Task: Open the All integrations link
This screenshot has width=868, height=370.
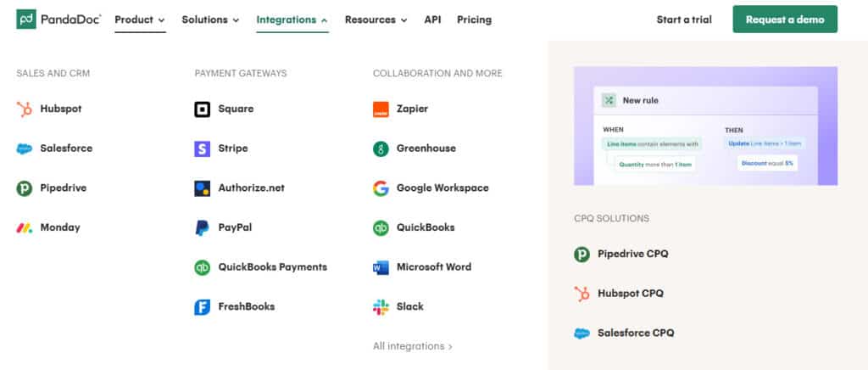Action: coord(413,346)
